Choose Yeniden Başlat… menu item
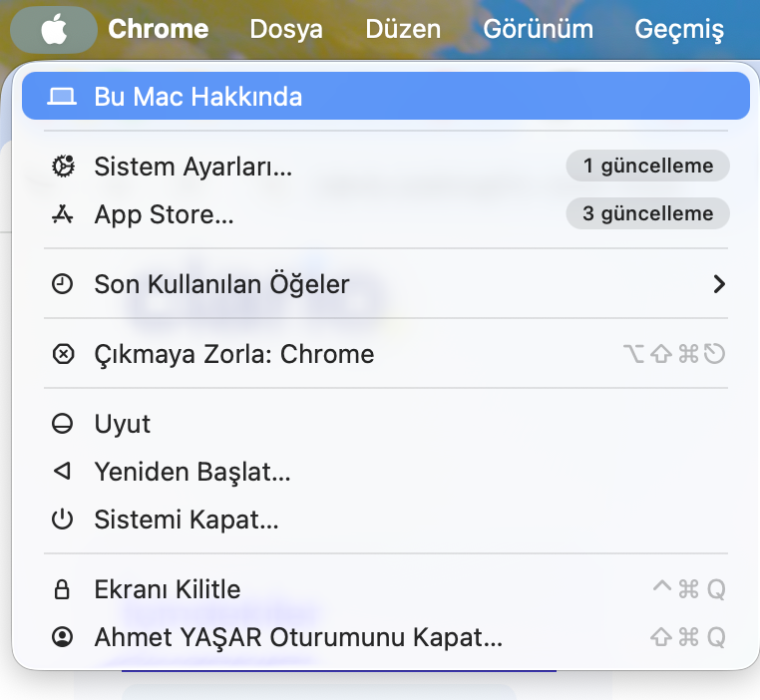This screenshot has width=760, height=700. click(x=386, y=472)
